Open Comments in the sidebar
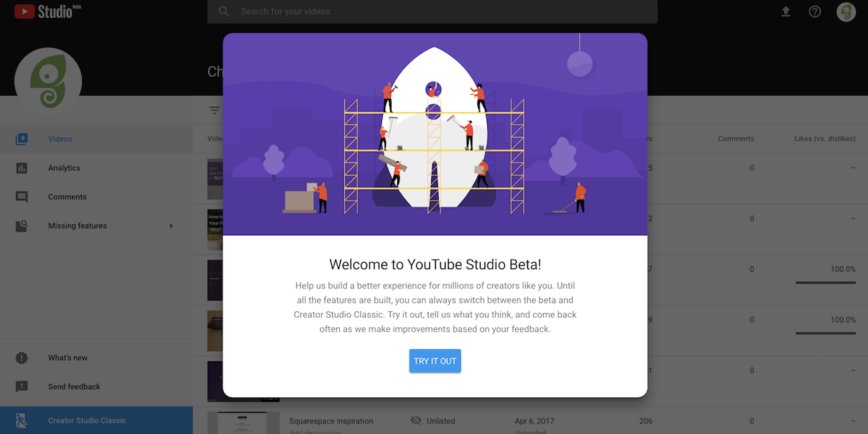868x434 pixels. coord(96,197)
